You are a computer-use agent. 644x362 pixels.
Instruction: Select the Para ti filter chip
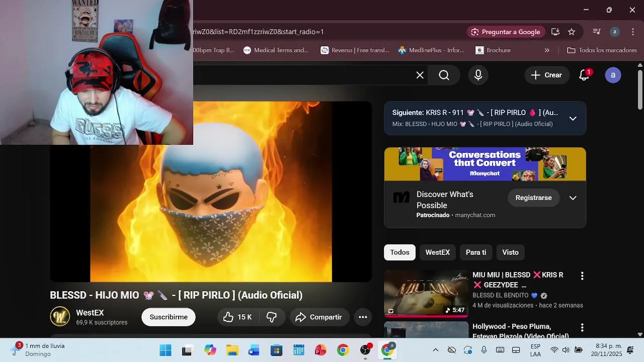click(476, 252)
